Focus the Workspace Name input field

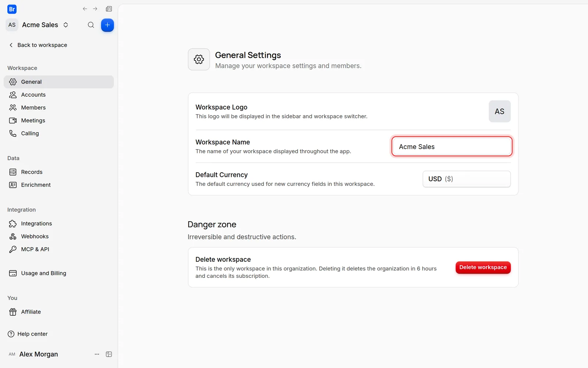pyautogui.click(x=452, y=146)
